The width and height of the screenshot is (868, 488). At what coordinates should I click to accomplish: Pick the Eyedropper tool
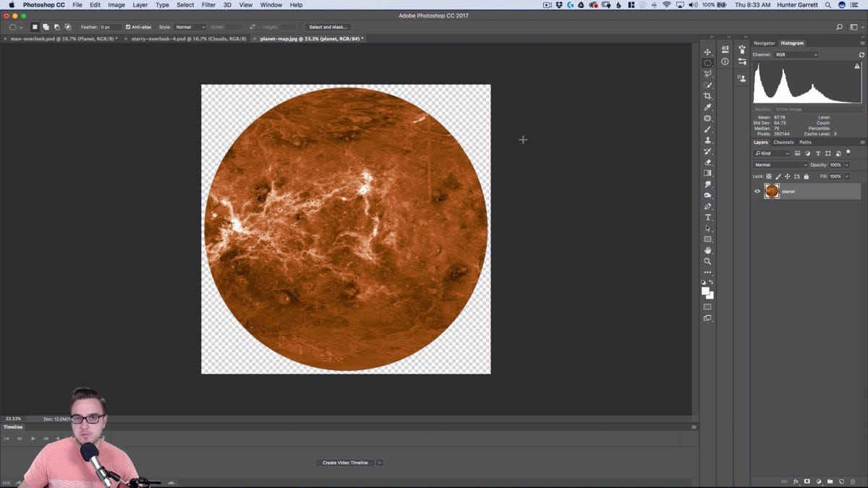pos(707,107)
